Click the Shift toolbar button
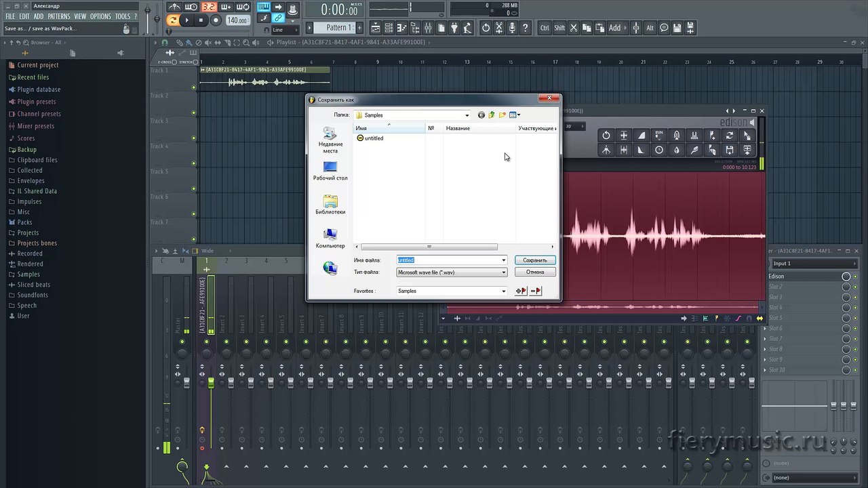Screen dimensions: 868x488 tap(559, 28)
